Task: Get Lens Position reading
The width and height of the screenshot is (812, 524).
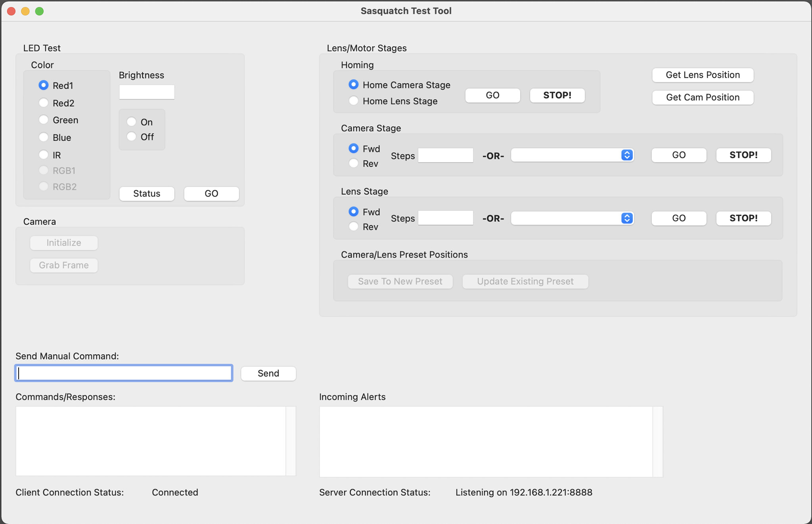Action: (703, 75)
